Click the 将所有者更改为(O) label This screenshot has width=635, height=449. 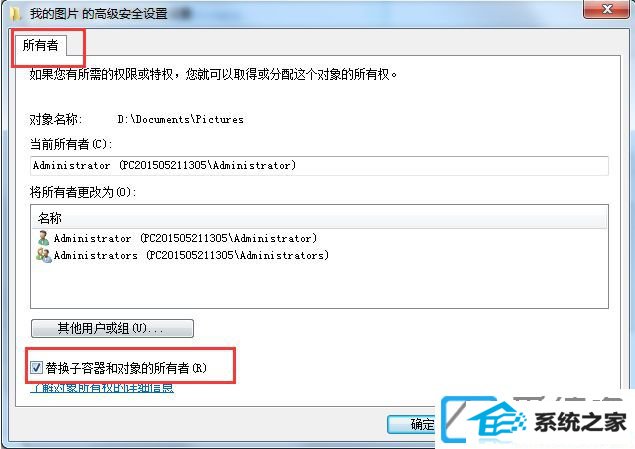(83, 192)
